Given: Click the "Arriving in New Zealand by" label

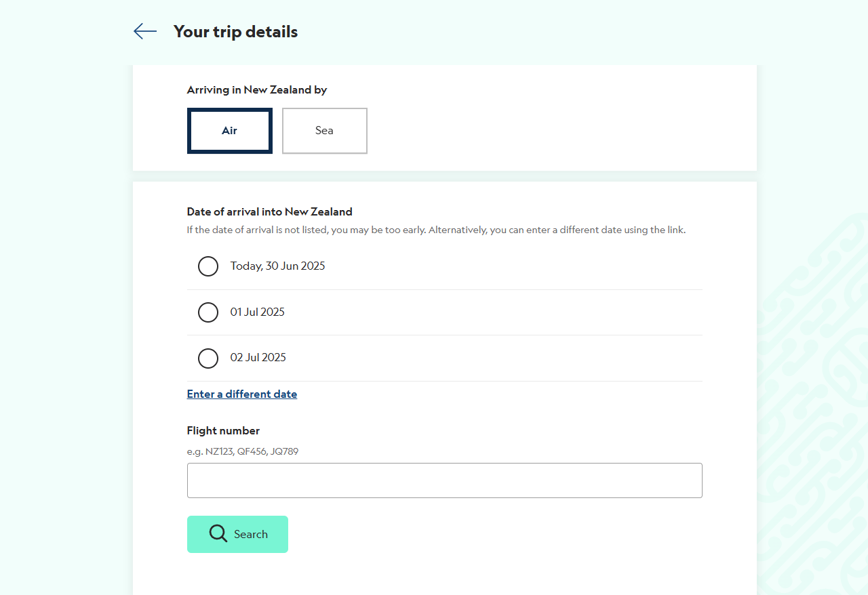Looking at the screenshot, I should [x=257, y=90].
